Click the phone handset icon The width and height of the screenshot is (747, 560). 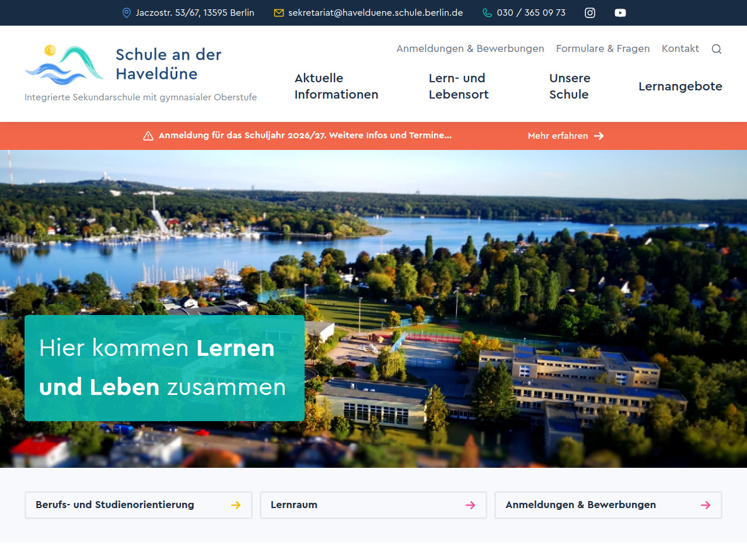pyautogui.click(x=487, y=13)
